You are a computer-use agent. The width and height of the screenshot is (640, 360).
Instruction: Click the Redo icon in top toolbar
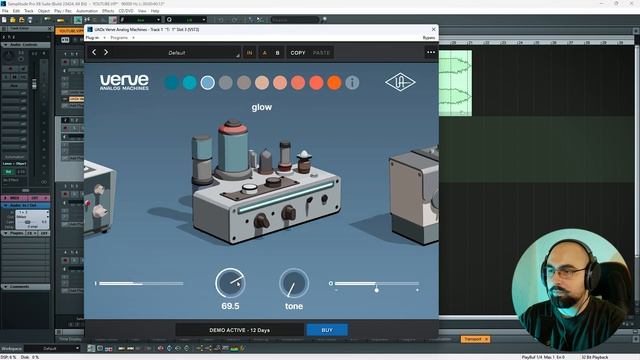point(234,20)
